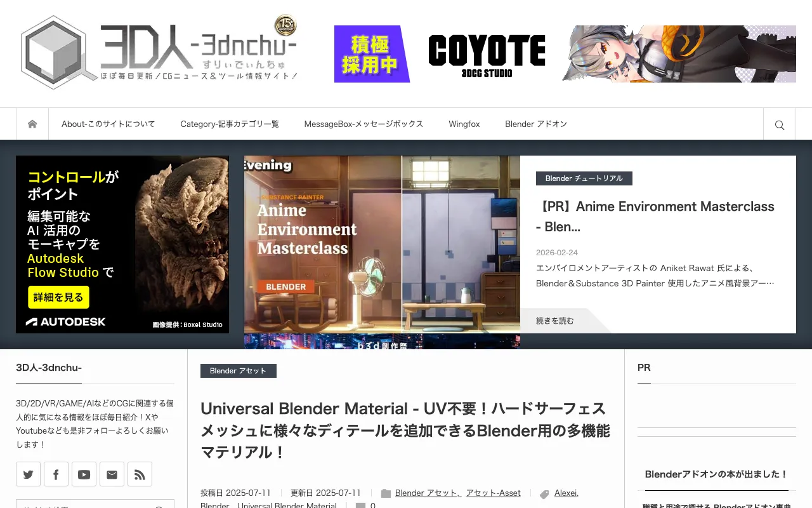
Task: Click the sidebar search input field
Action: [89, 504]
